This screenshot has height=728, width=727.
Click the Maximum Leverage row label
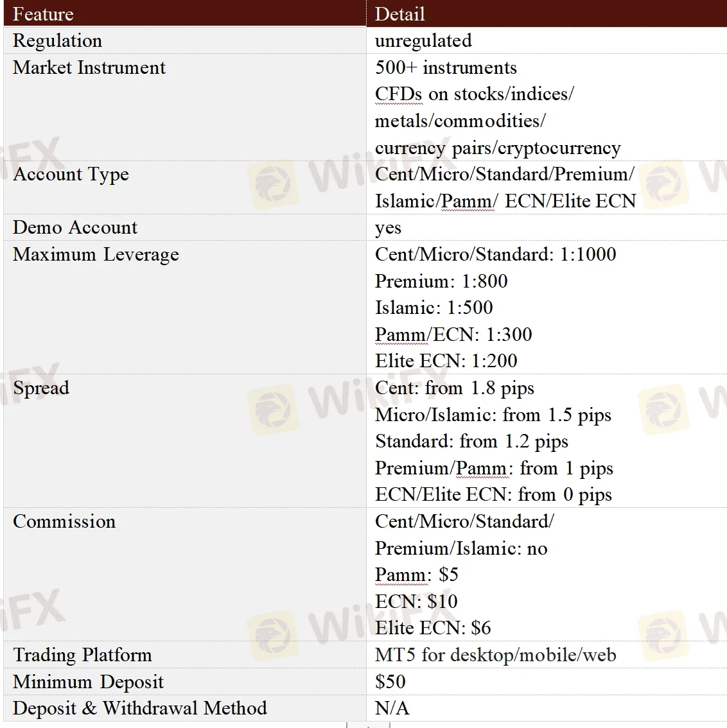96,255
